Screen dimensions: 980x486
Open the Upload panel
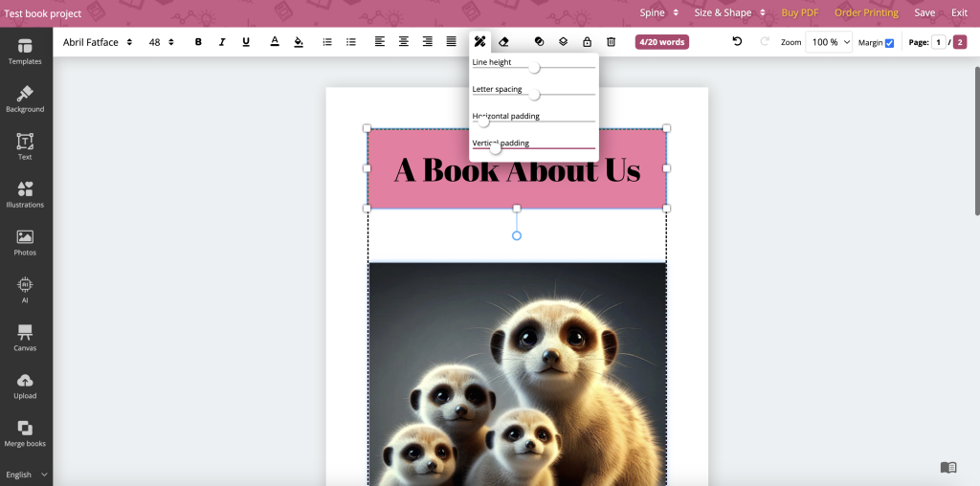25,387
